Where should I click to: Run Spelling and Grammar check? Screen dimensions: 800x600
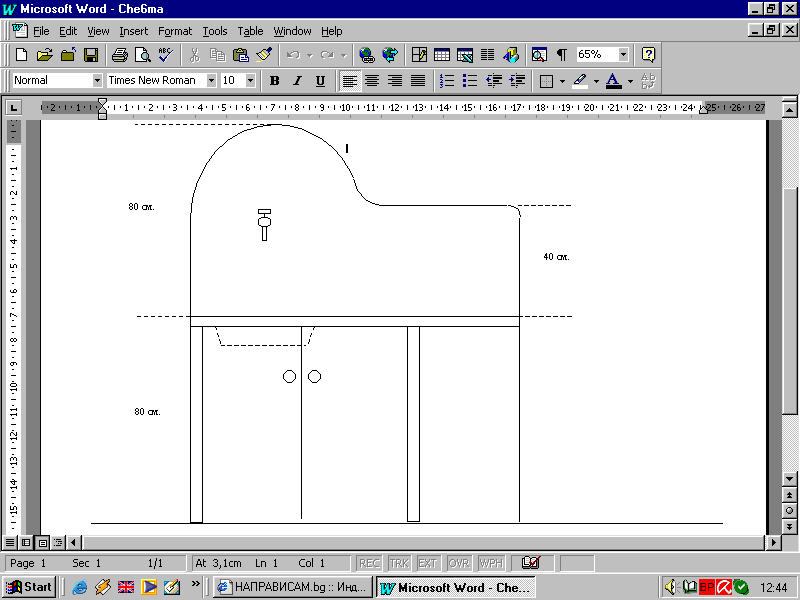click(x=165, y=55)
